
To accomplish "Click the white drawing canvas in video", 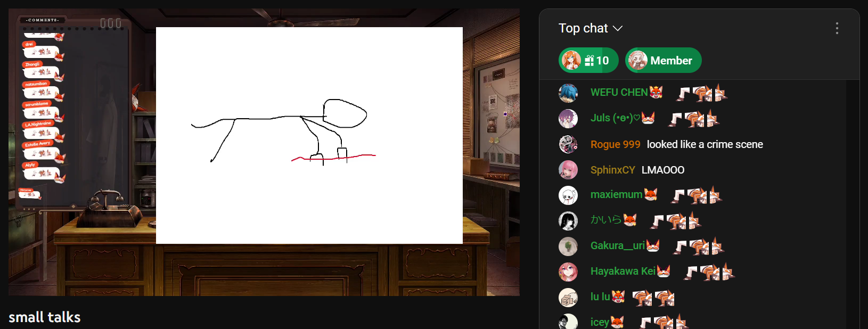I will click(309, 135).
